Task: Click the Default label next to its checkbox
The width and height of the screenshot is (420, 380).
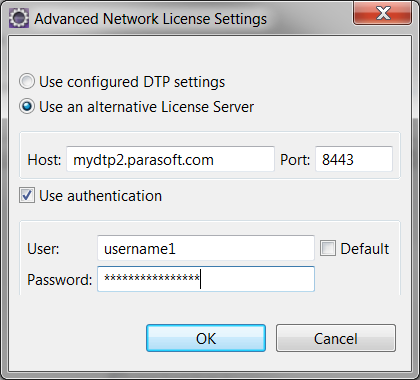Action: [x=365, y=249]
